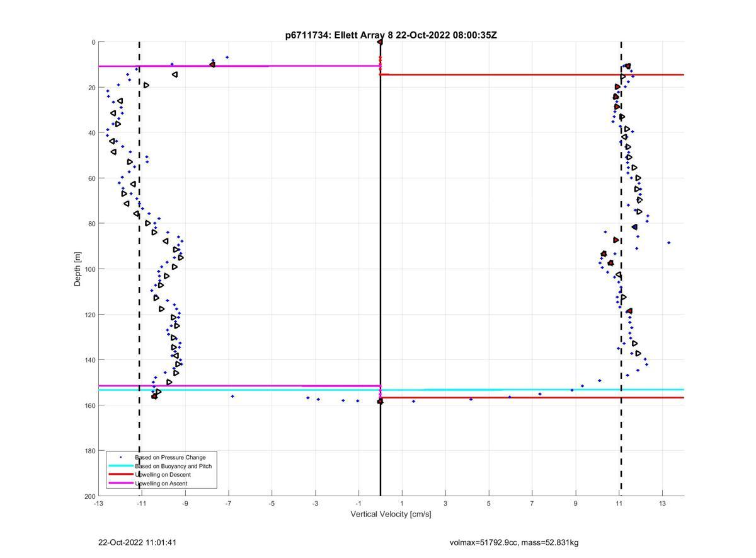756x558 pixels.
Task: Click the y-axis tick label 160
Action: pyautogui.click(x=90, y=405)
